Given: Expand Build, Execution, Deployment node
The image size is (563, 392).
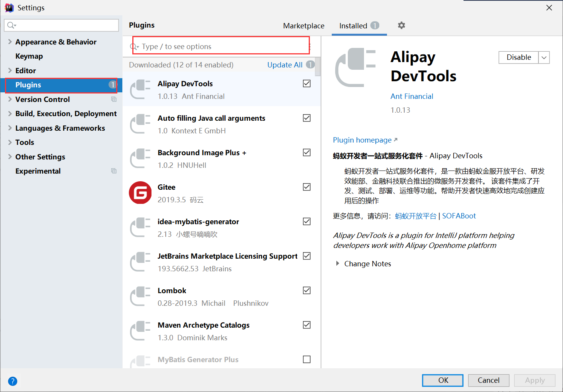Looking at the screenshot, I should 10,113.
